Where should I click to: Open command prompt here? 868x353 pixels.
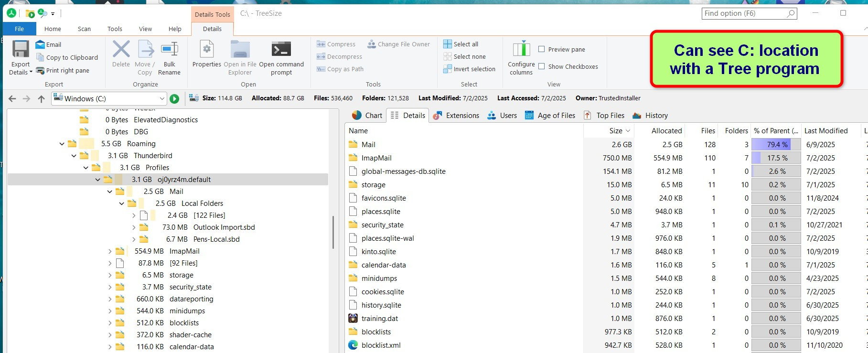coord(281,58)
